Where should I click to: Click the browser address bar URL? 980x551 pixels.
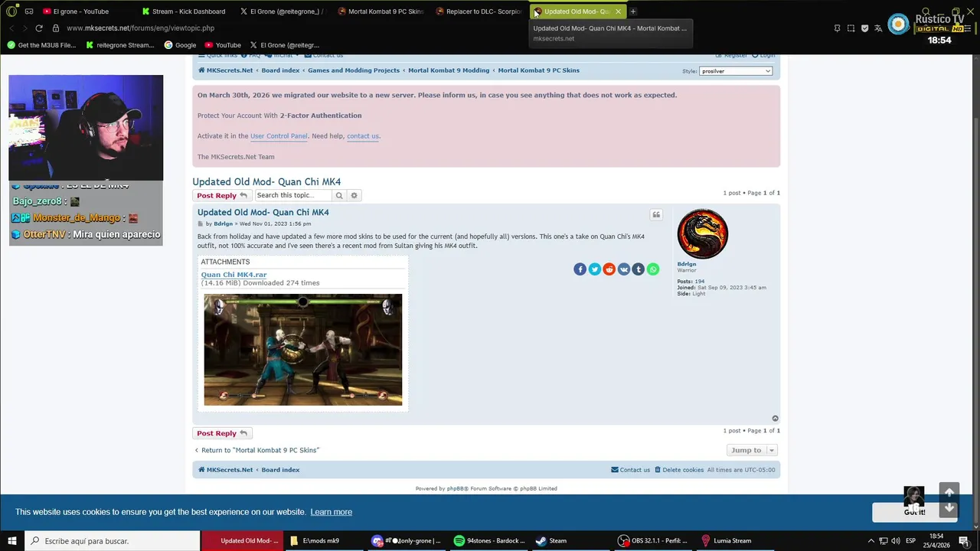140,28
